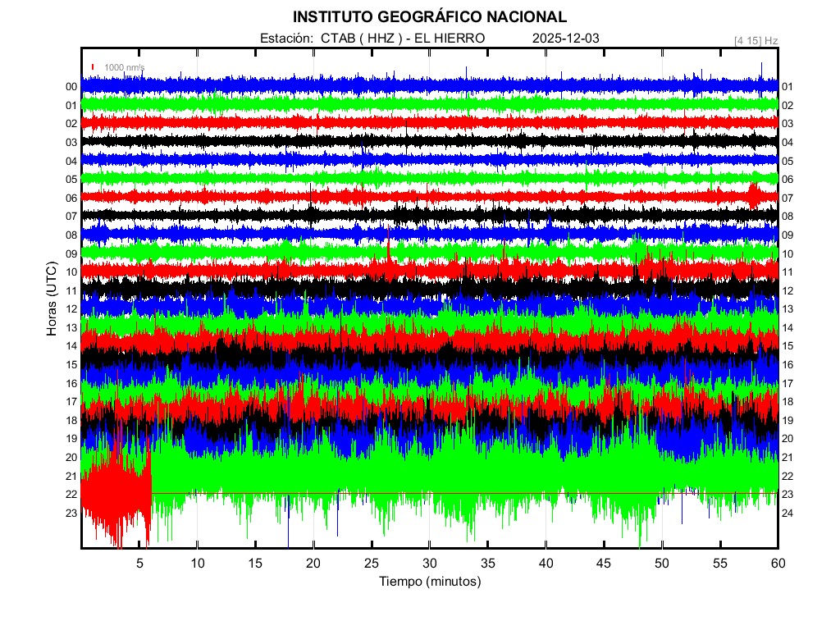Select the "Horas (UTC)" vertical axis label
Viewport: 840px width, 630px height.
click(51, 299)
